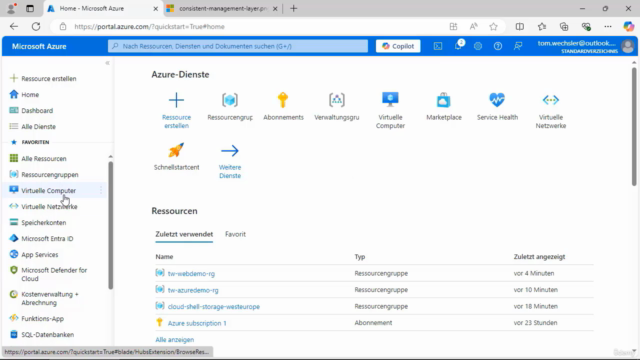640x360 pixels.
Task: Open the notifications bell
Action: tap(458, 46)
